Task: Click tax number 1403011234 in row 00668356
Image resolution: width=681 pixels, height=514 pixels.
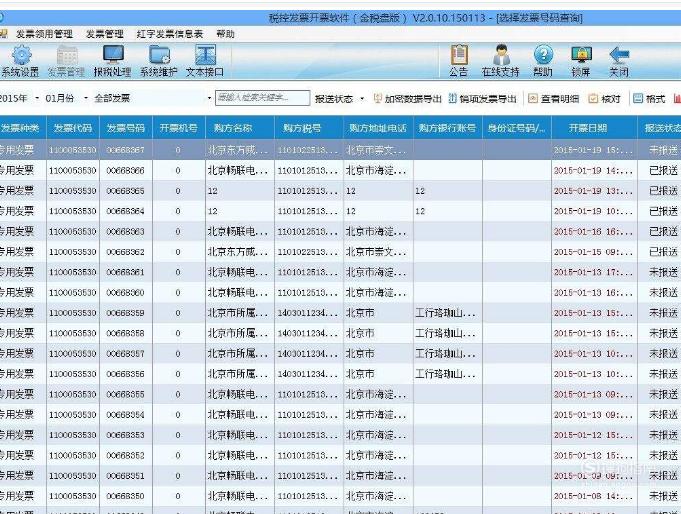Action: pyautogui.click(x=307, y=374)
